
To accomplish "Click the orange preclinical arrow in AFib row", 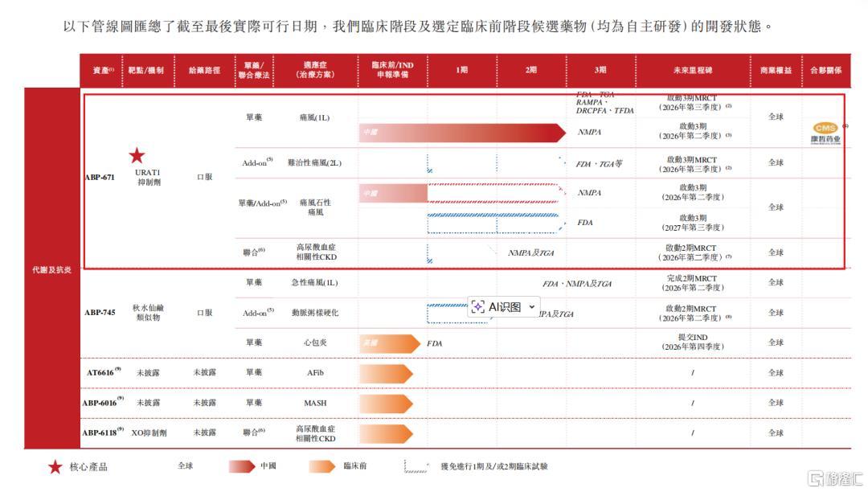I will (x=386, y=374).
